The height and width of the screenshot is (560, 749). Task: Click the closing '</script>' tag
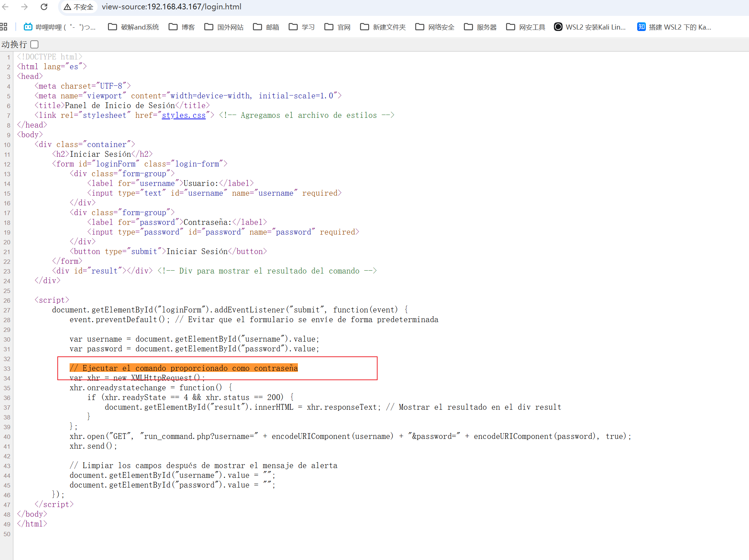pyautogui.click(x=54, y=505)
